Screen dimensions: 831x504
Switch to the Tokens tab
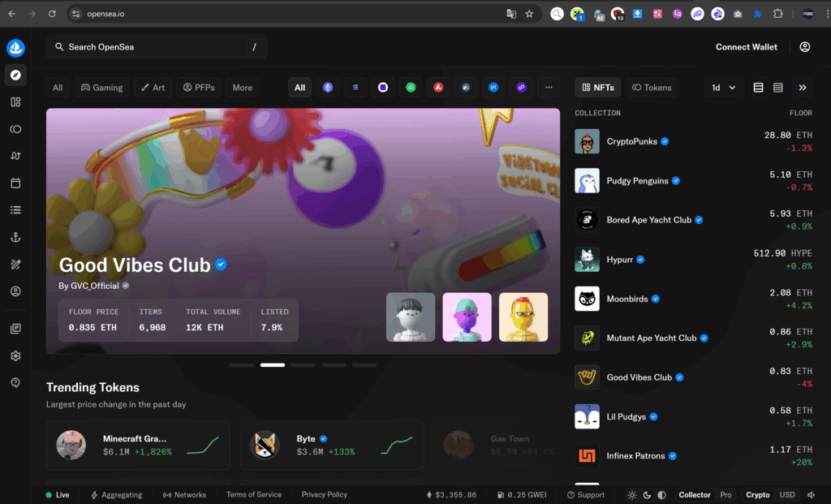[652, 88]
